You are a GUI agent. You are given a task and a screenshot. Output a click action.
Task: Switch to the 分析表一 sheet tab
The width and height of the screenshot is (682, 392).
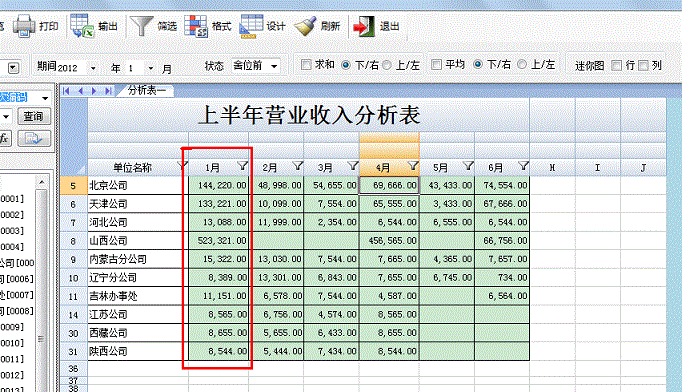[147, 90]
